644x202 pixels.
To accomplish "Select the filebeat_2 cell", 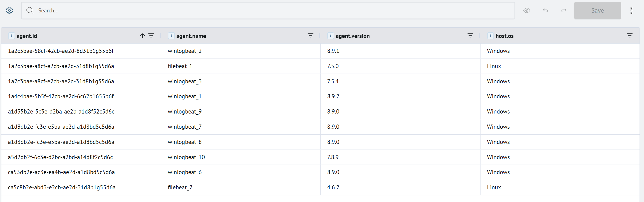I will coord(241,187).
